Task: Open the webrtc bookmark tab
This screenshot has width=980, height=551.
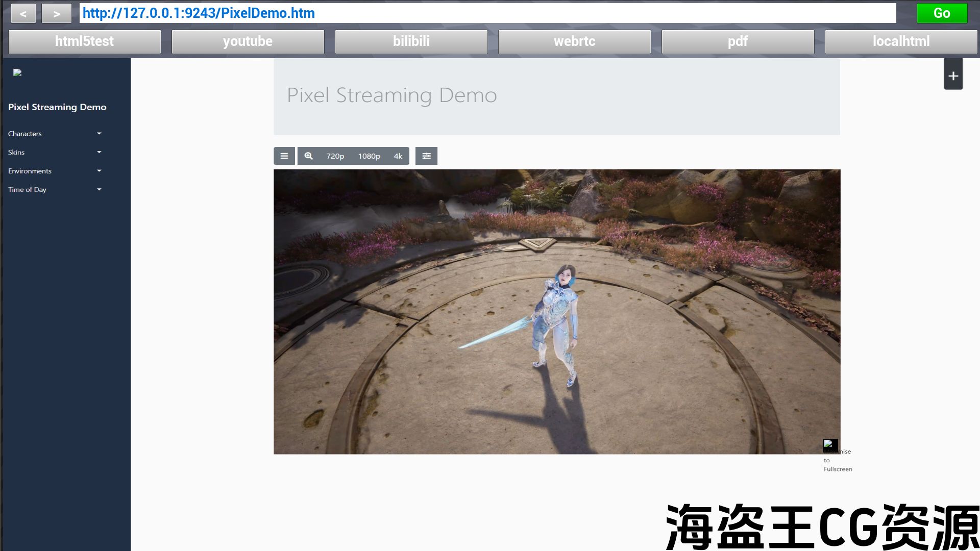Action: pyautogui.click(x=574, y=41)
